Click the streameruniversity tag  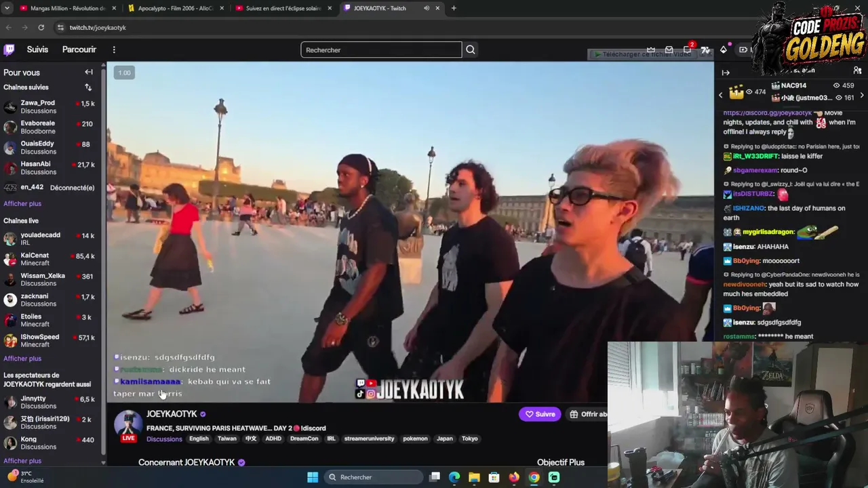click(x=369, y=439)
